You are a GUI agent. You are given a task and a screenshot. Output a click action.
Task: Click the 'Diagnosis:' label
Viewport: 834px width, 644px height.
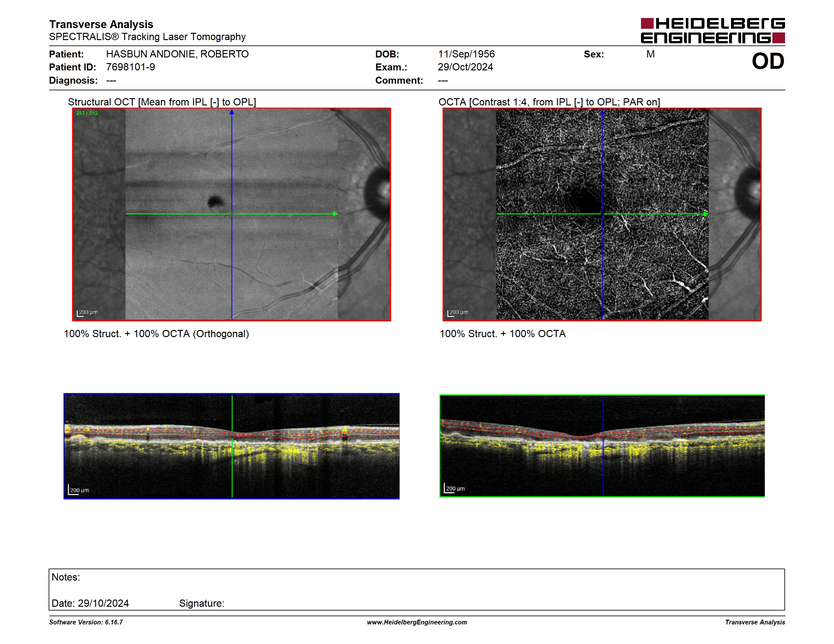[73, 80]
